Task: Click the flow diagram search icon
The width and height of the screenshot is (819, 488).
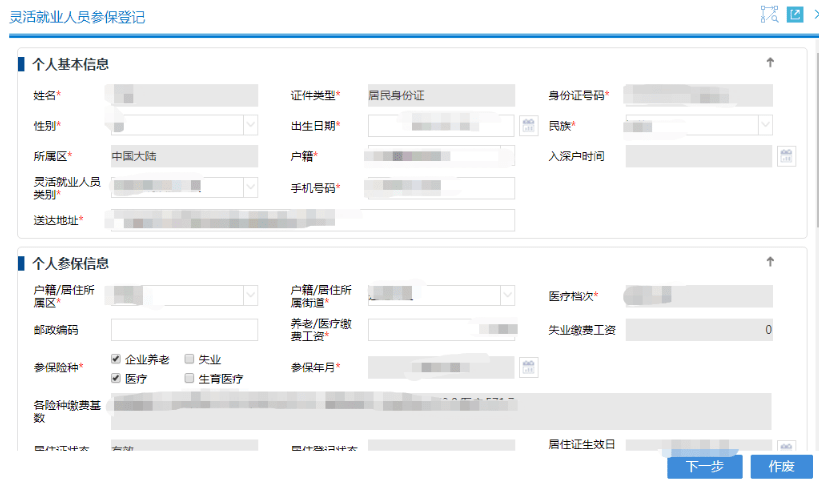Action: point(769,15)
